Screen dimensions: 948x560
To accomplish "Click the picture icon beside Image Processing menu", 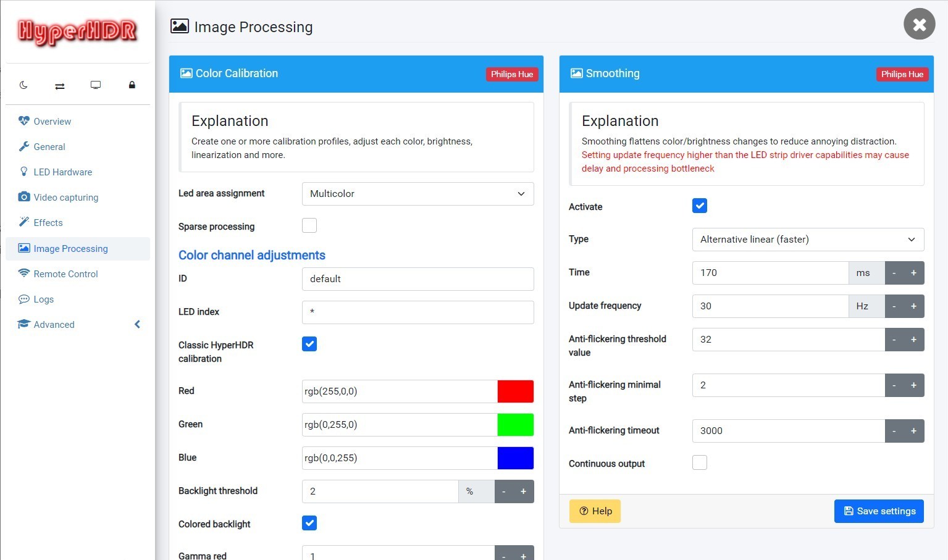I will pyautogui.click(x=24, y=248).
